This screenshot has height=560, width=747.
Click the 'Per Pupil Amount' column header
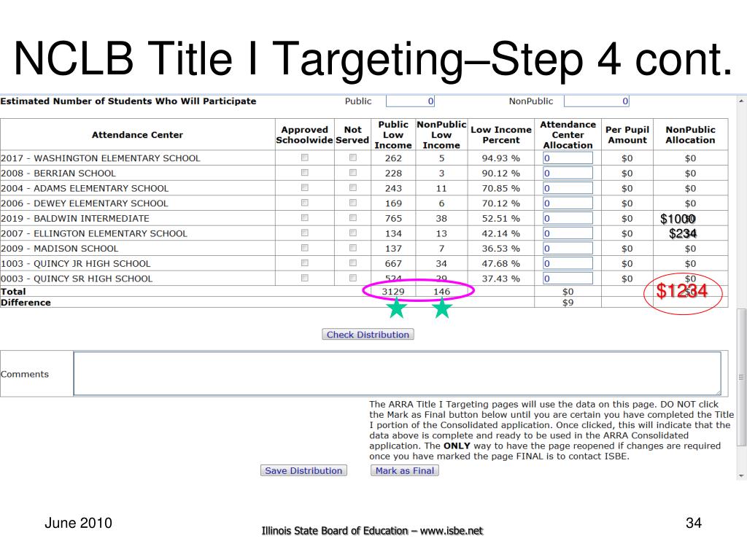point(627,135)
